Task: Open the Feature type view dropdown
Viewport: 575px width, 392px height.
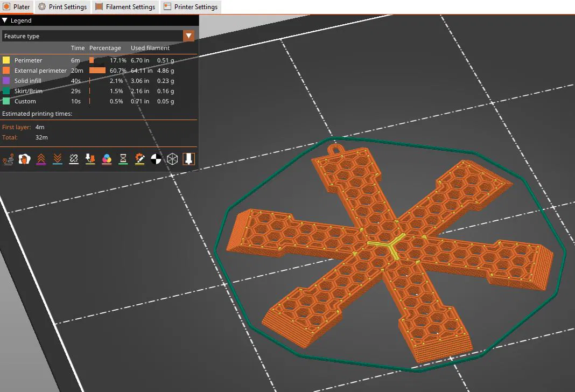Action: (99, 36)
